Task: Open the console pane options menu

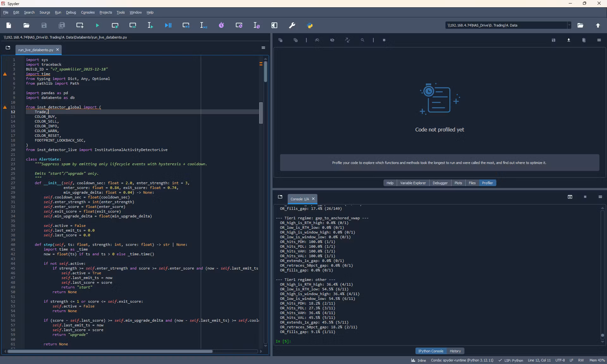Action: pos(600,197)
